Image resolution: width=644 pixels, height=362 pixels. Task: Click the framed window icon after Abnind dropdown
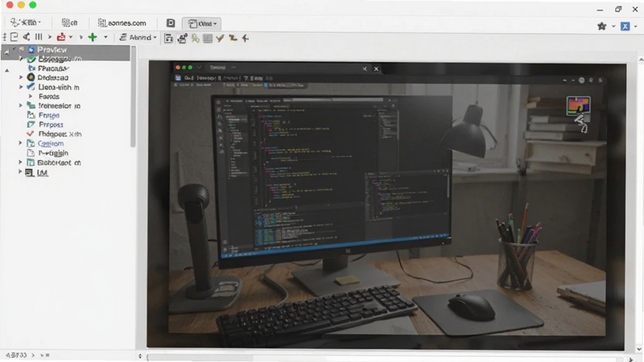click(x=168, y=38)
